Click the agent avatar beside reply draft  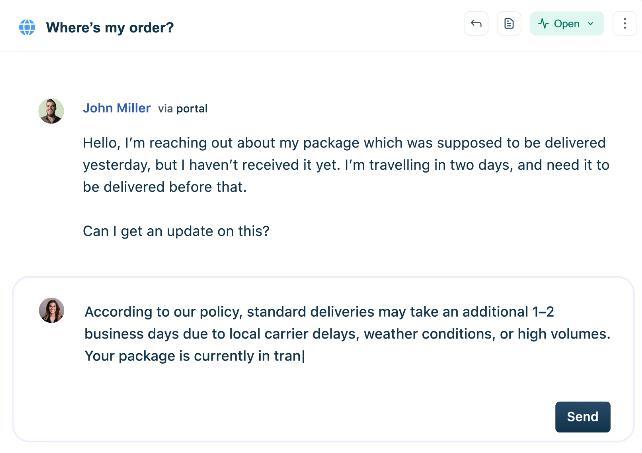51,310
